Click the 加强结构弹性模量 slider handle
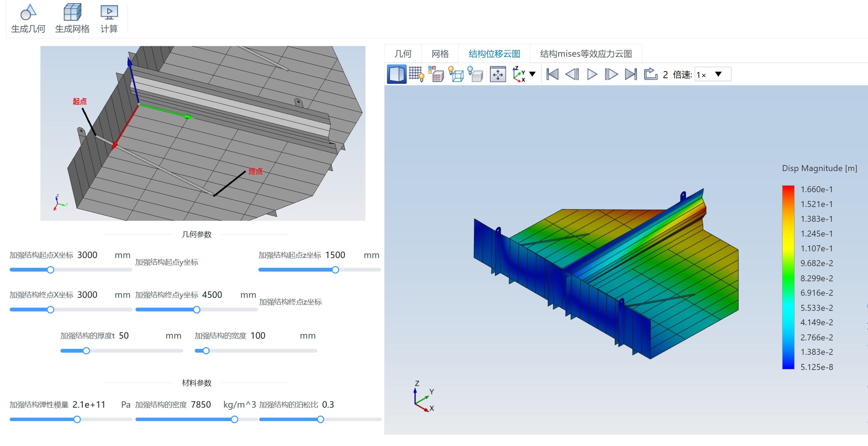The height and width of the screenshot is (446, 868). point(77,419)
